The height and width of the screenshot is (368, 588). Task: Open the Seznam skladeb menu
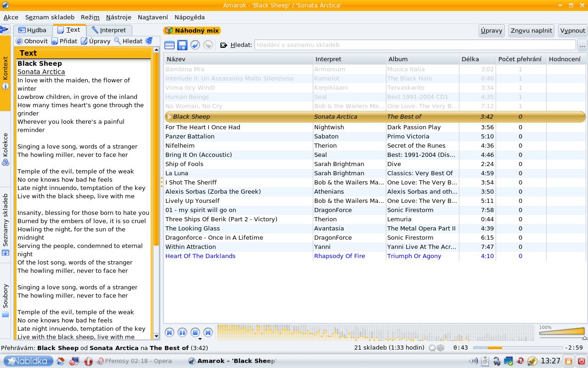[50, 17]
